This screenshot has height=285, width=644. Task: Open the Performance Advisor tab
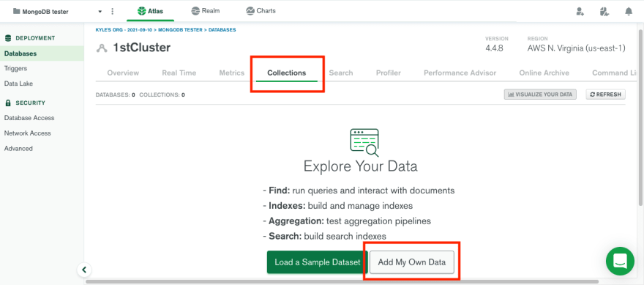(460, 73)
